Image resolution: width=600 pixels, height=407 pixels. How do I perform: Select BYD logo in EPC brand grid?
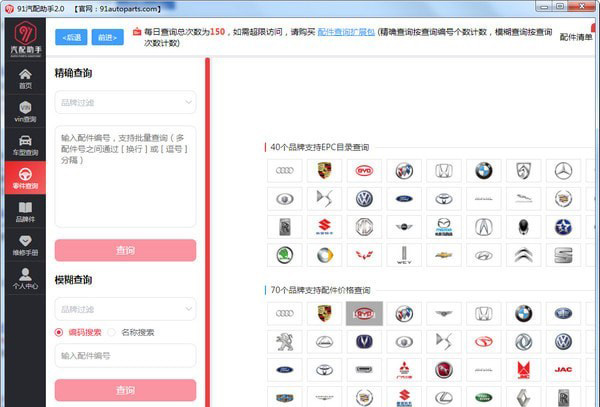coord(364,171)
